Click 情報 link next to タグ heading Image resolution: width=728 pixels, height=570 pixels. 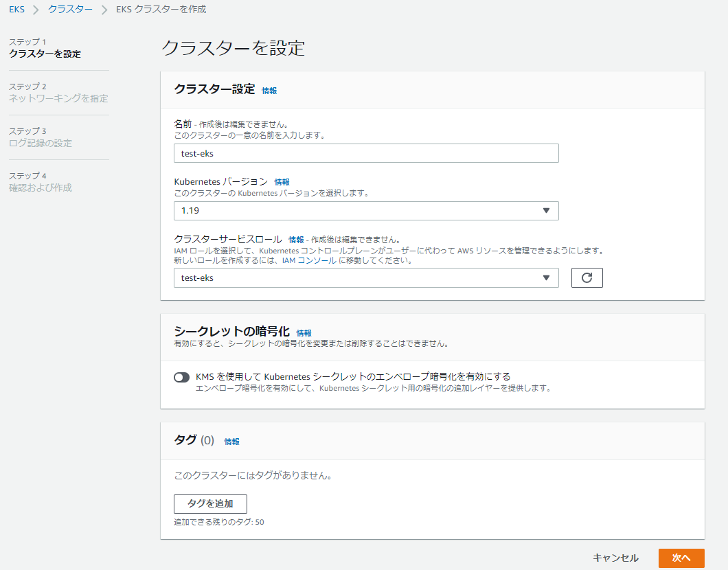[x=231, y=442]
